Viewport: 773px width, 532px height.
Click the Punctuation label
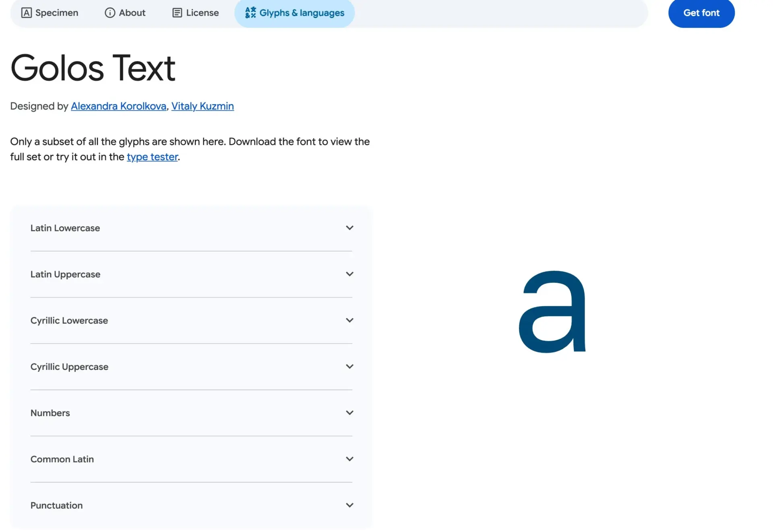coord(57,506)
